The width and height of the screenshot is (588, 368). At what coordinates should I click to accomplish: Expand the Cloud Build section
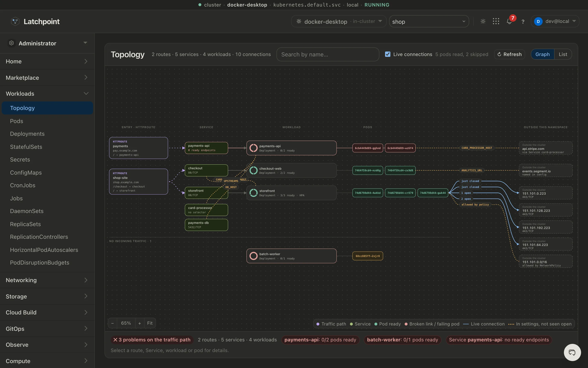pyautogui.click(x=47, y=313)
